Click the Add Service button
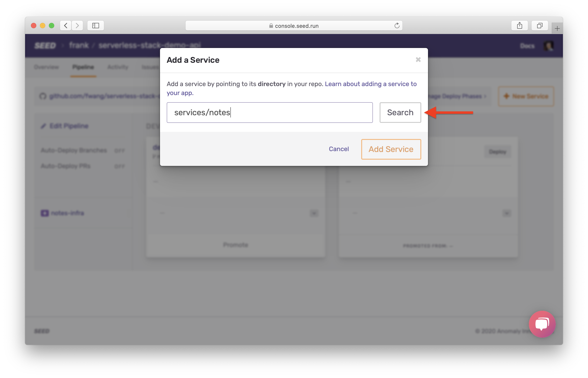588x378 pixels. pos(391,149)
